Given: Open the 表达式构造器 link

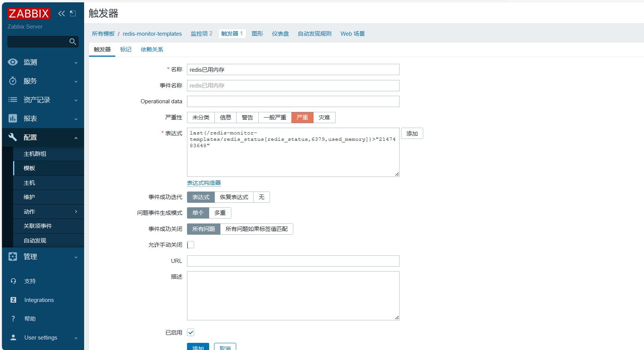Looking at the screenshot, I should (x=204, y=183).
